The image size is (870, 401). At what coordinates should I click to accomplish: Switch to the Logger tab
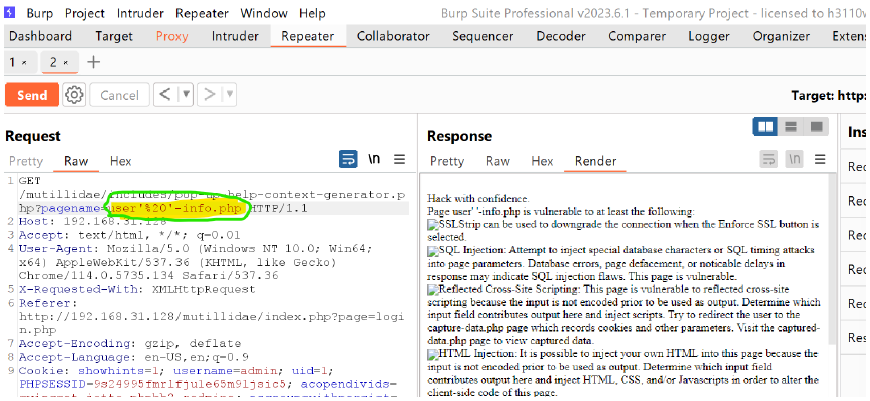coord(709,37)
